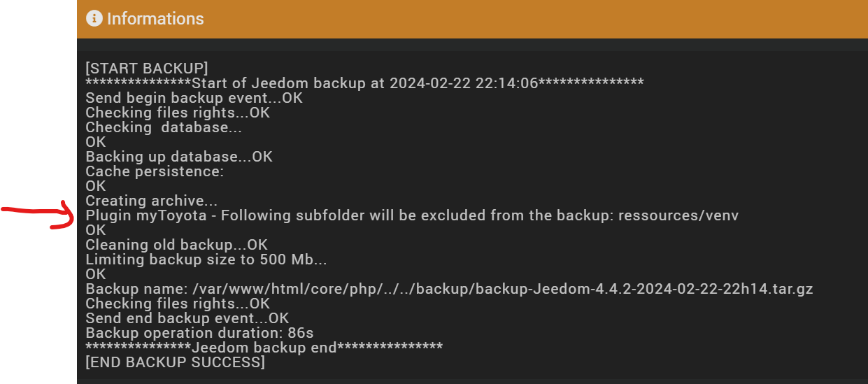This screenshot has height=384, width=868.
Task: Click the Backing up database line
Action: point(179,157)
